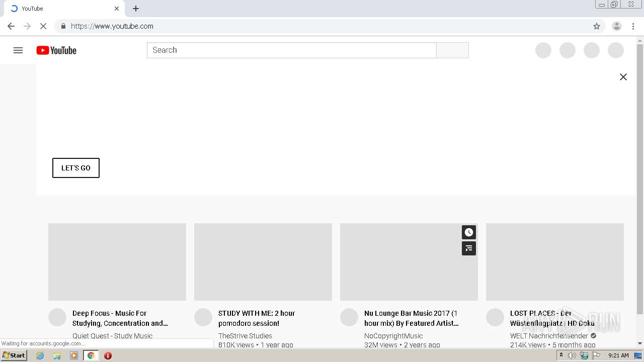
Task: Open the Windows Start menu
Action: 14,355
